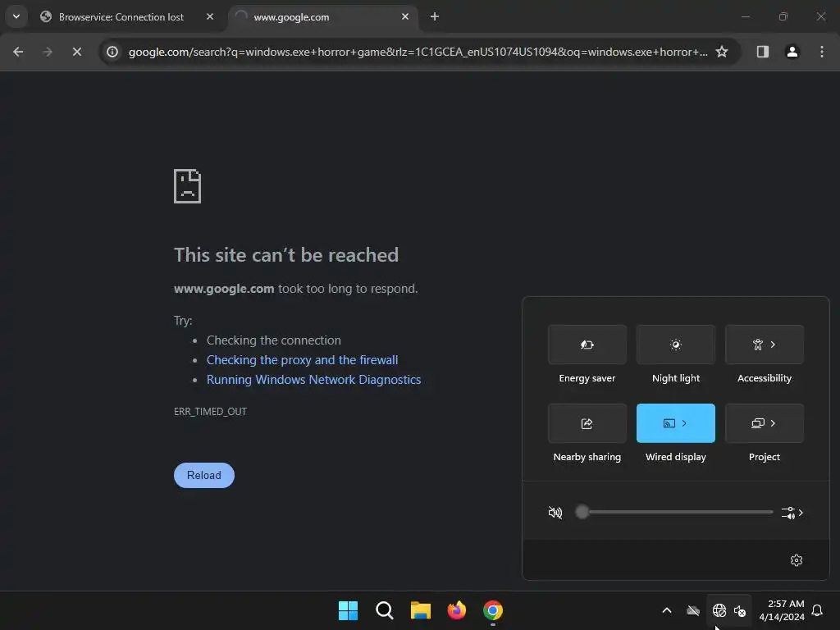Open Checking the proxy and the firewall
This screenshot has width=840, height=630.
(302, 360)
